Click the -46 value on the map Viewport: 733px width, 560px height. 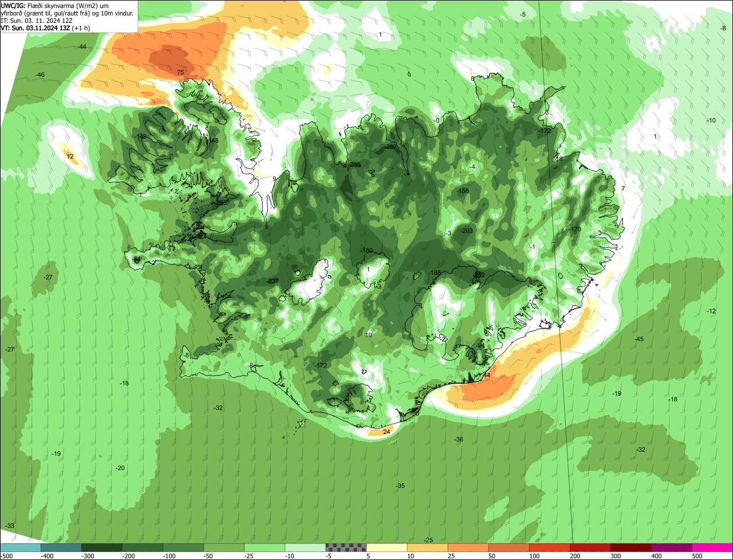pos(40,75)
